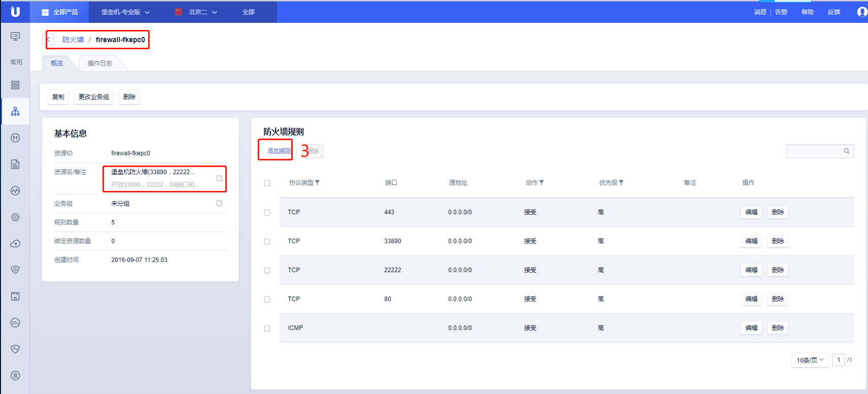
Task: Edit the resource name remark icon
Action: tap(220, 178)
